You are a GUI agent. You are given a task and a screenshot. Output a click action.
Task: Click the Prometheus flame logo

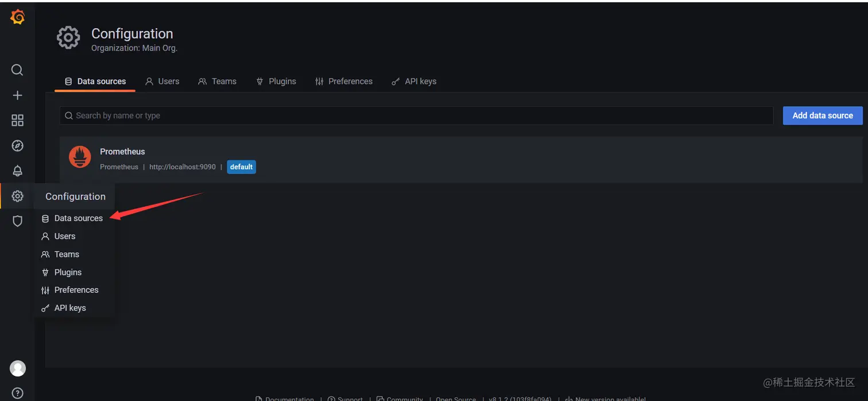coord(80,157)
